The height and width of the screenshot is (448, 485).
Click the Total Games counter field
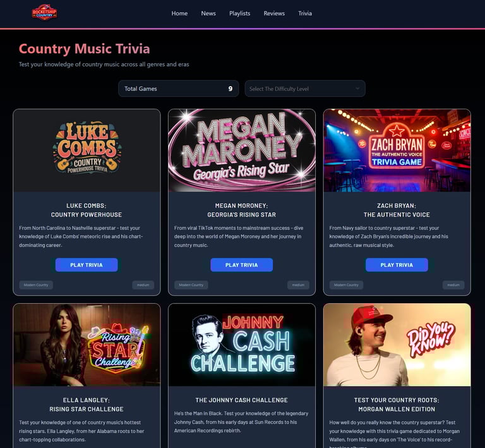pyautogui.click(x=179, y=89)
